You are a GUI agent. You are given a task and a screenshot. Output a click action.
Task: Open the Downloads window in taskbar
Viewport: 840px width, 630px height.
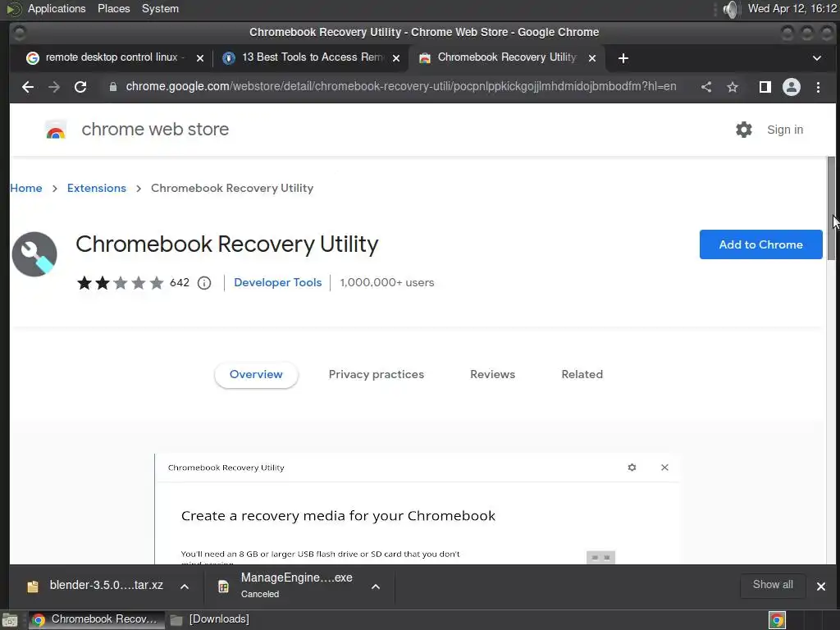coord(209,620)
